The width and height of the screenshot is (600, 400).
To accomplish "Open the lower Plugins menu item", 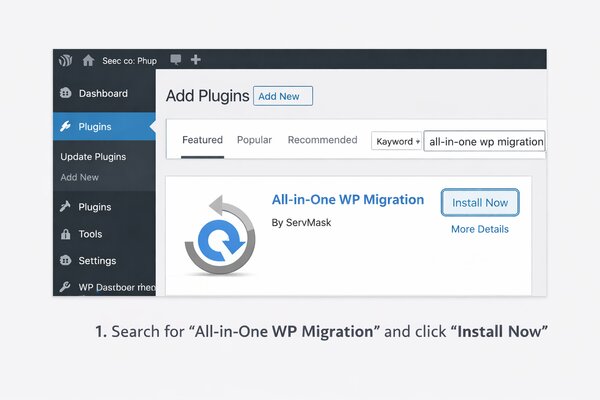I will 104,207.
